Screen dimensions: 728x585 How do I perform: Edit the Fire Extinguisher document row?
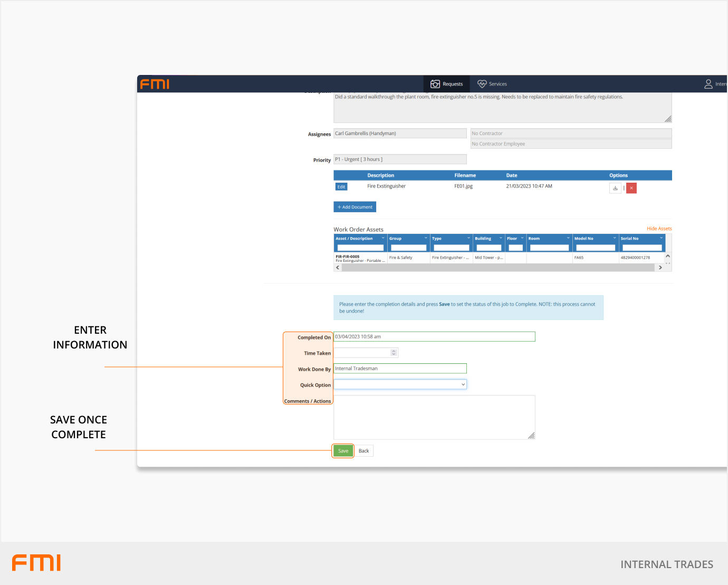coord(341,187)
